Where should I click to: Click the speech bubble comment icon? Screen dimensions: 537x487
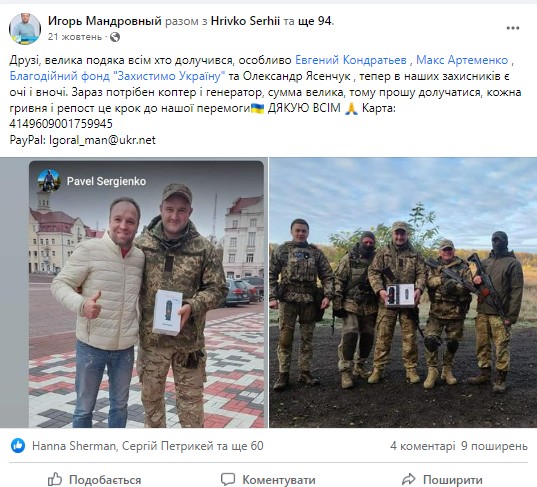[228, 479]
